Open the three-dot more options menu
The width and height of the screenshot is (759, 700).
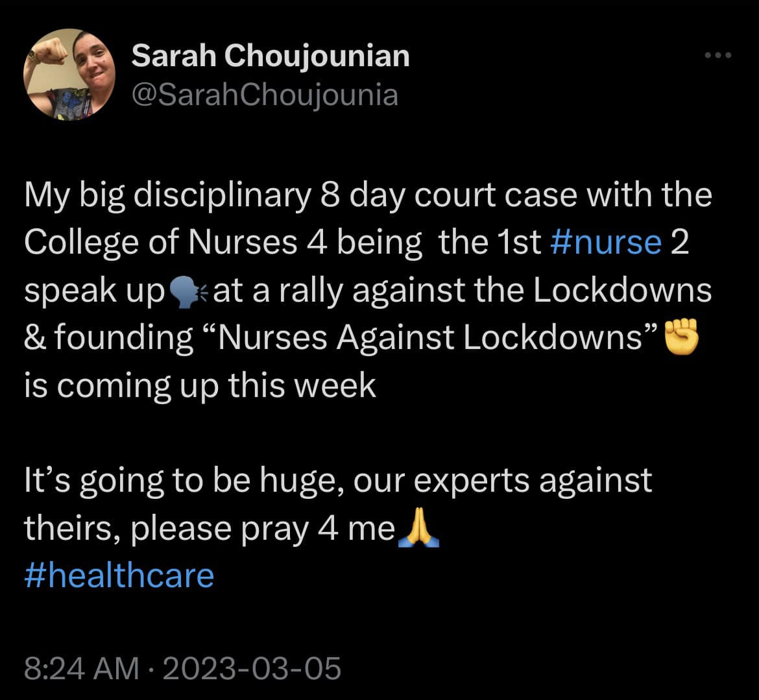(x=718, y=56)
